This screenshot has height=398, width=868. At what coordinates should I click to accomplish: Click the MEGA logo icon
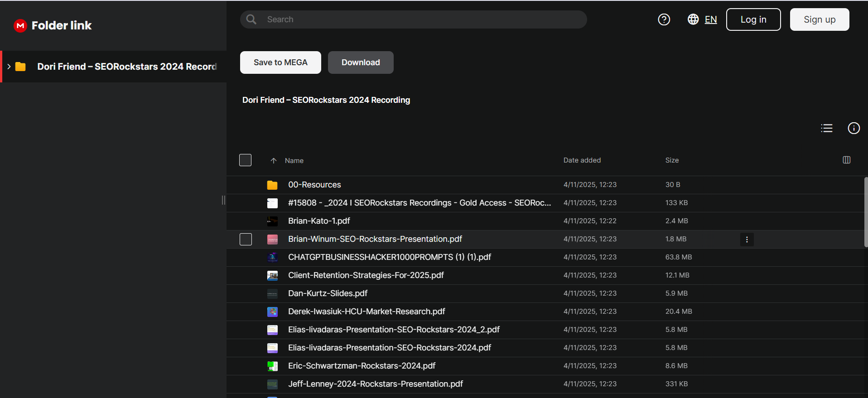pos(20,26)
